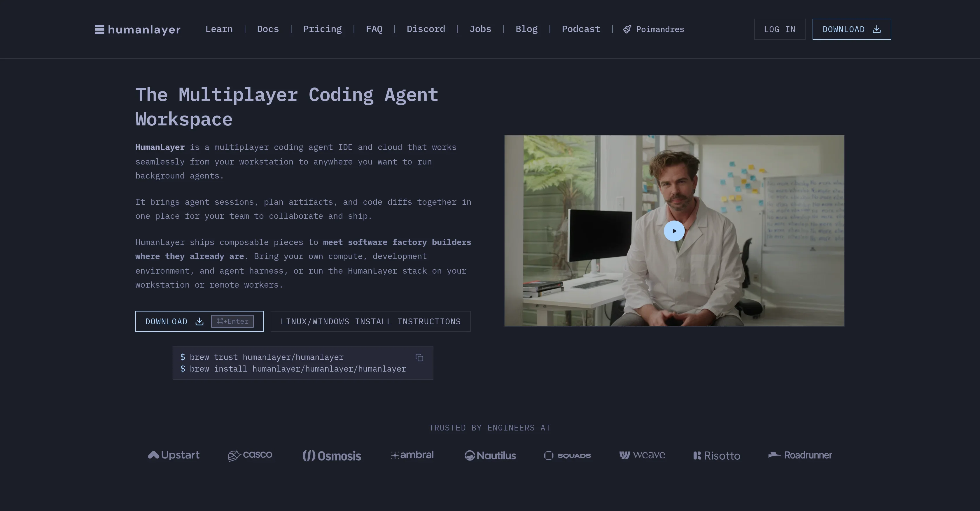Viewport: 980px width, 511px height.
Task: Visit the Jobs page
Action: tap(480, 29)
